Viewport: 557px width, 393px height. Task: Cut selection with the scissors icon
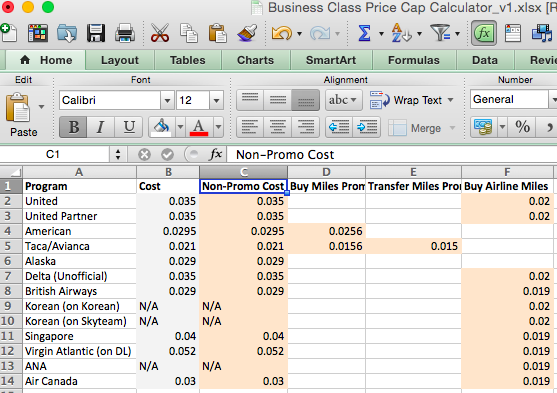tap(160, 33)
